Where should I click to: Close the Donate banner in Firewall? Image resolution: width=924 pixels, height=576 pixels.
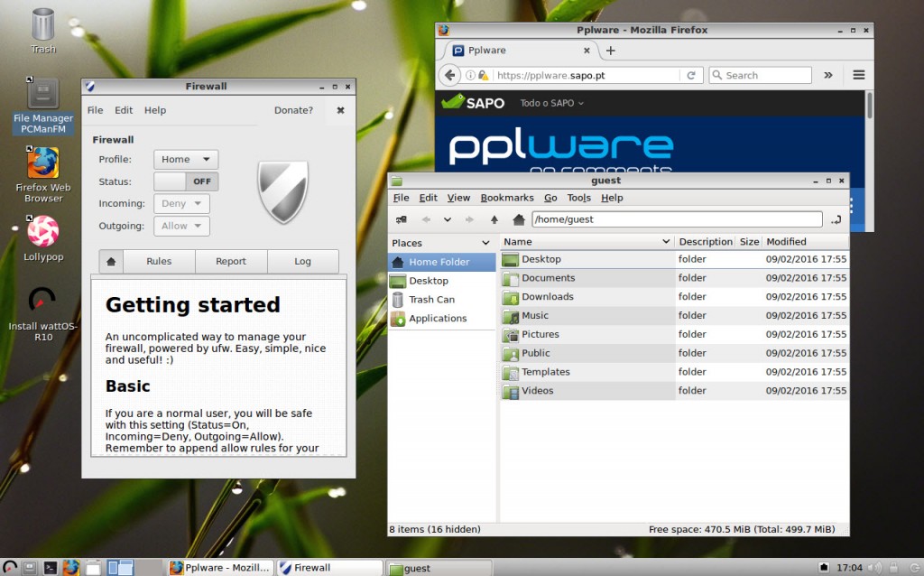tap(340, 110)
